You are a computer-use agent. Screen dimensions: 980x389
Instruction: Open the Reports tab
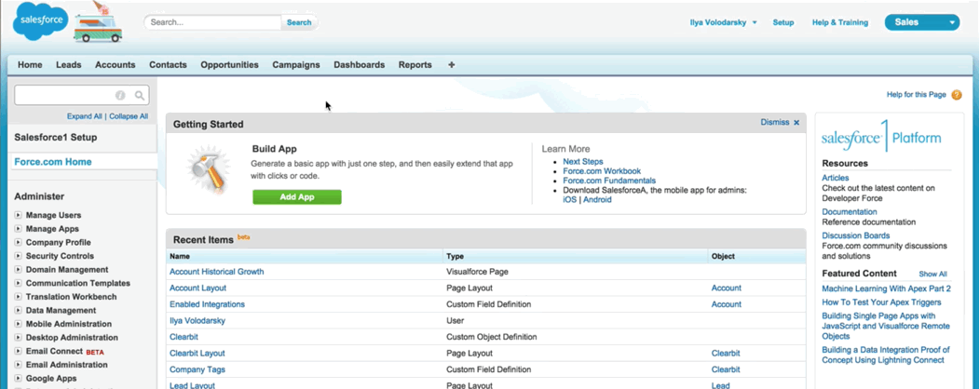415,65
